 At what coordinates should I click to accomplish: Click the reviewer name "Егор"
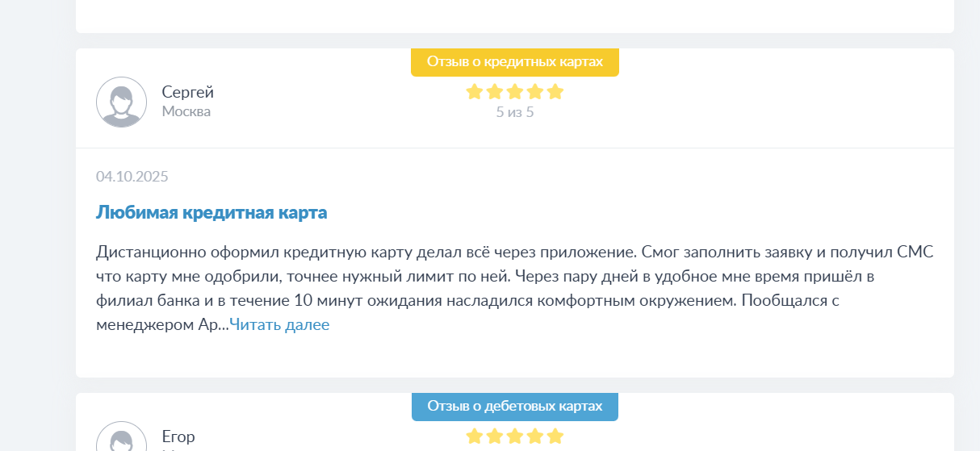tap(178, 436)
